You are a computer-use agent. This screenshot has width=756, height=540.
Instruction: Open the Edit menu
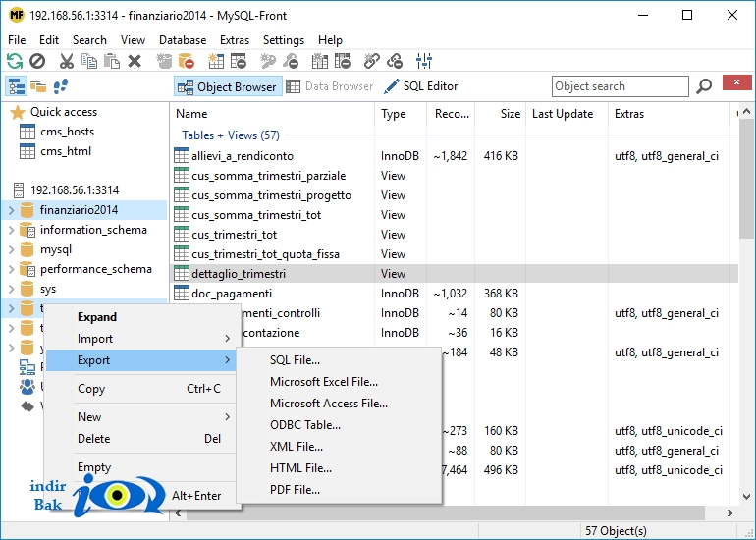(49, 40)
